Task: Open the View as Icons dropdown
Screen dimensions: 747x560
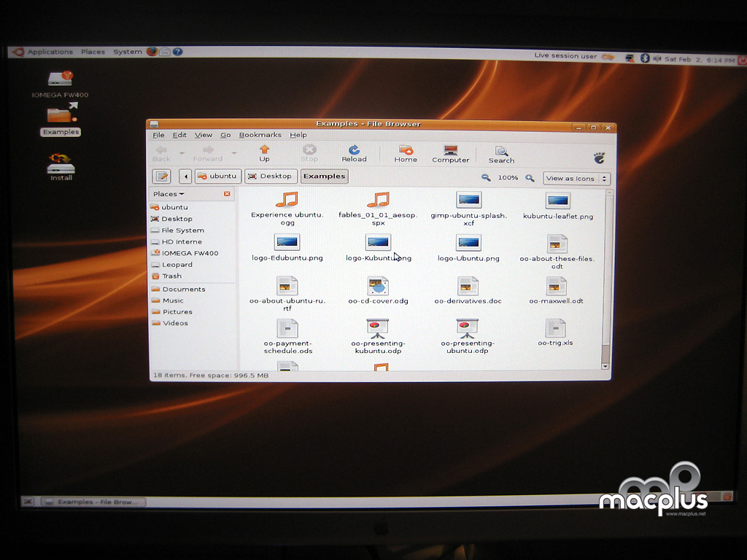Action: 576,179
